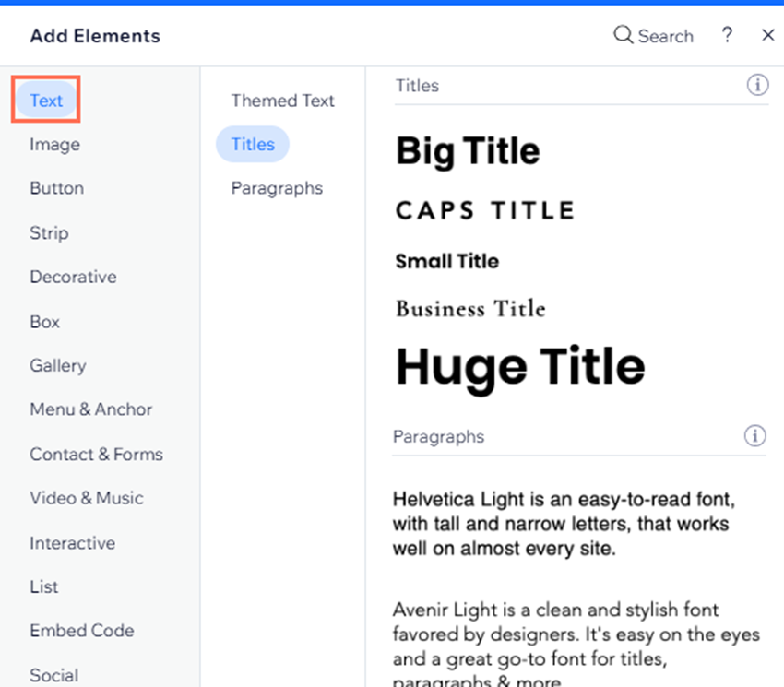This screenshot has width=784, height=687.
Task: Add the CAPS TITLE text element
Action: click(485, 210)
